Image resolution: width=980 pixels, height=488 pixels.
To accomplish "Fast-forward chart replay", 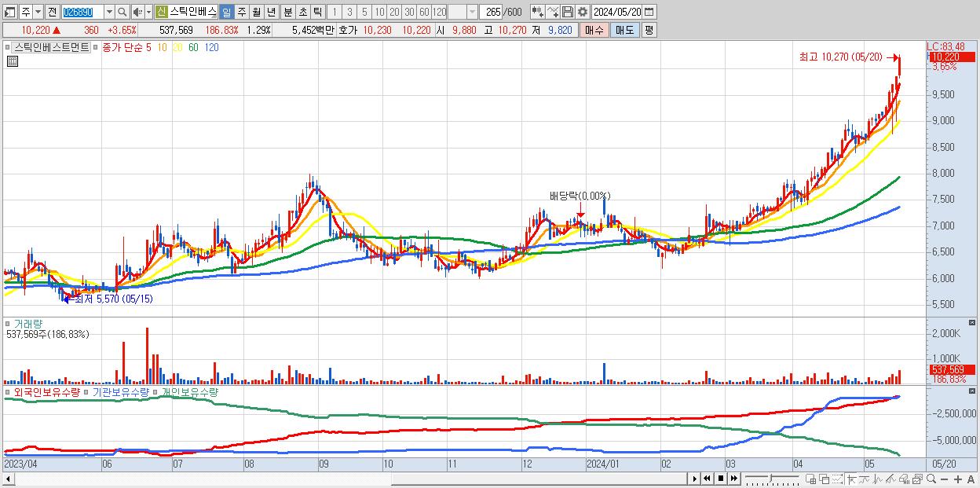I will tap(733, 479).
